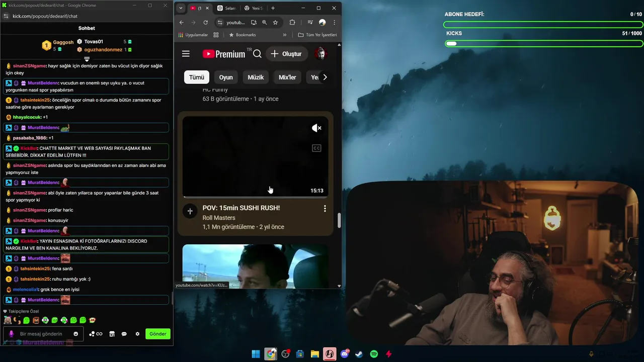Click the Tovas01 leaderboard entry

coord(104,42)
